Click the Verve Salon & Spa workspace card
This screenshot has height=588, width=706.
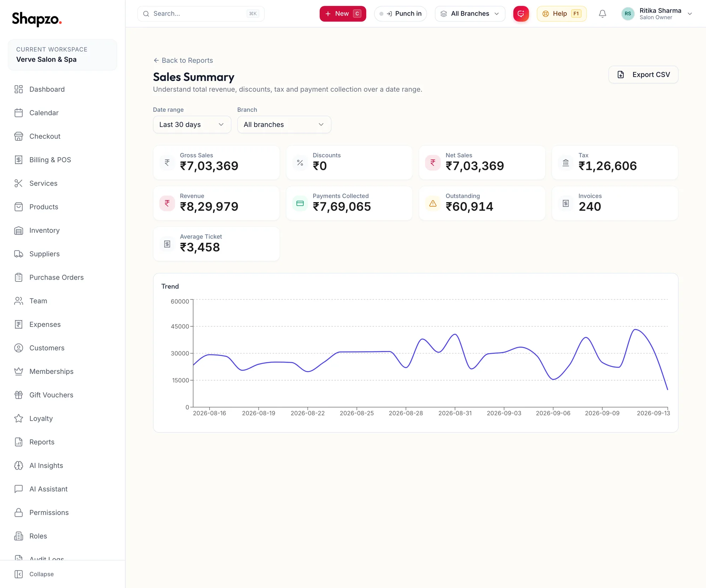coord(62,55)
